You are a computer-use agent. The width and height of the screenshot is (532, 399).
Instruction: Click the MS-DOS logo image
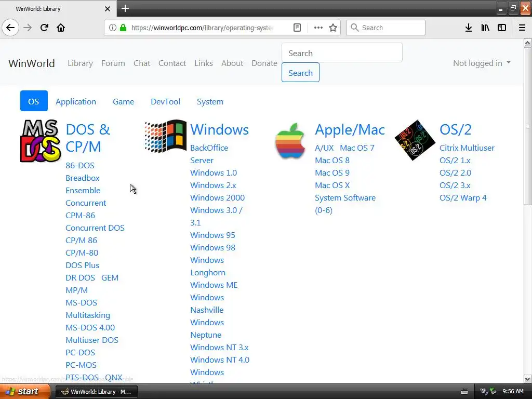(x=41, y=140)
